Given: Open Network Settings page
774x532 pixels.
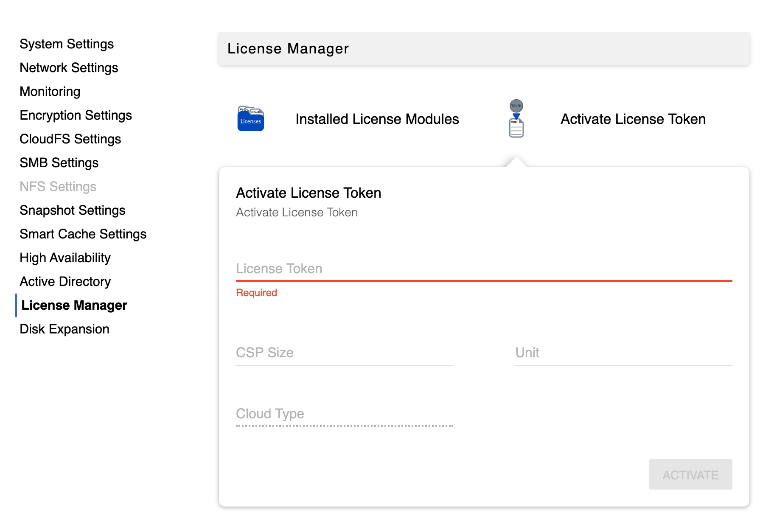Looking at the screenshot, I should coord(69,68).
